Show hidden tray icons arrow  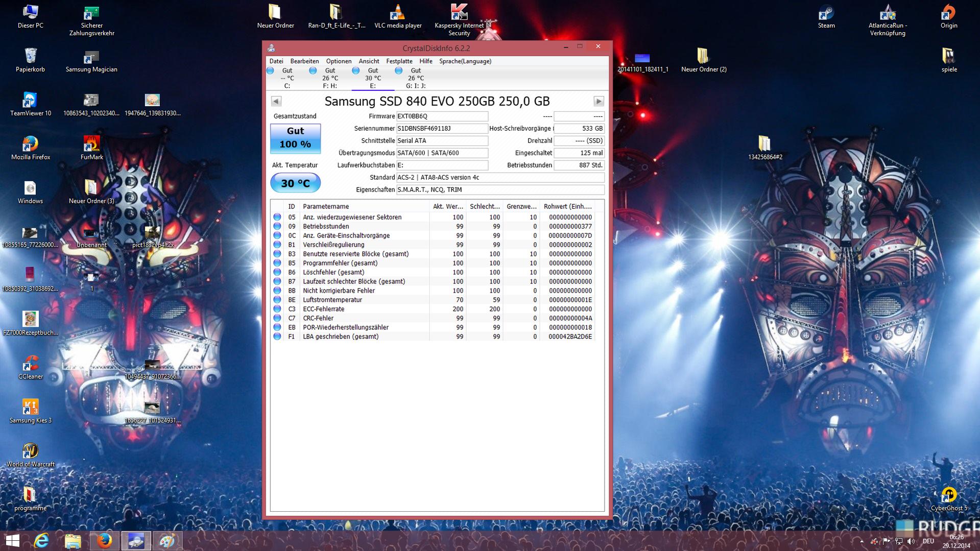click(862, 541)
